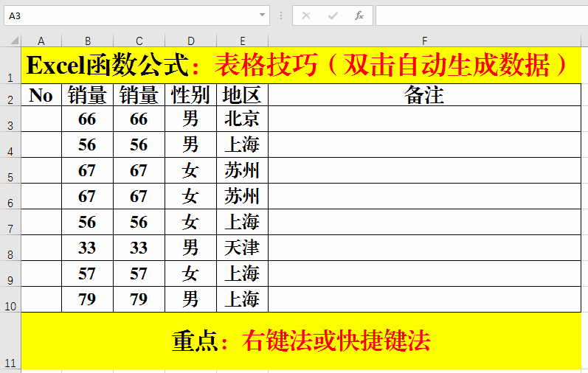This screenshot has height=373, width=588.
Task: Select column B header
Action: coord(87,41)
